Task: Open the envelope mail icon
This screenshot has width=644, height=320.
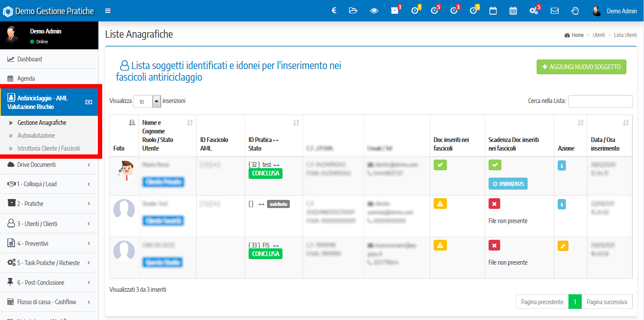Action: click(x=555, y=11)
